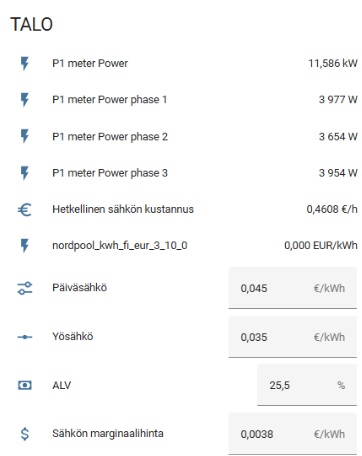The height and width of the screenshot is (456, 362).
Task: Click the dollar icon for Sähkön marginaalihinta
Action: pos(25,434)
